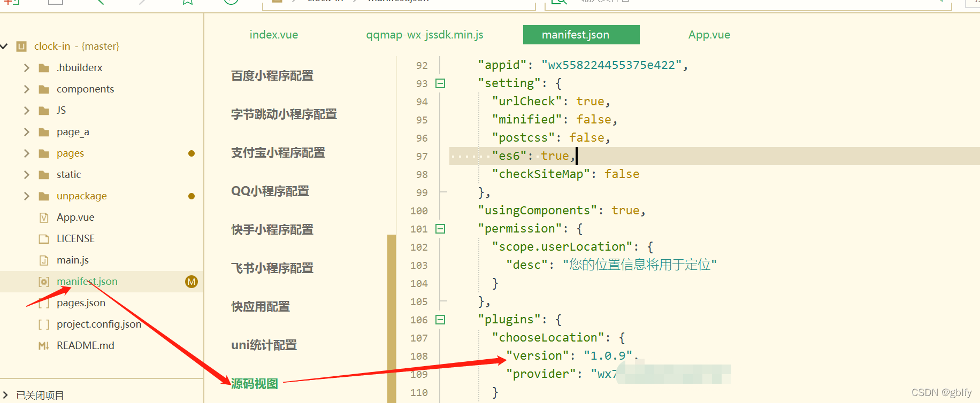This screenshot has height=403, width=980.
Task: Switch to the index.vue tab
Action: [274, 35]
